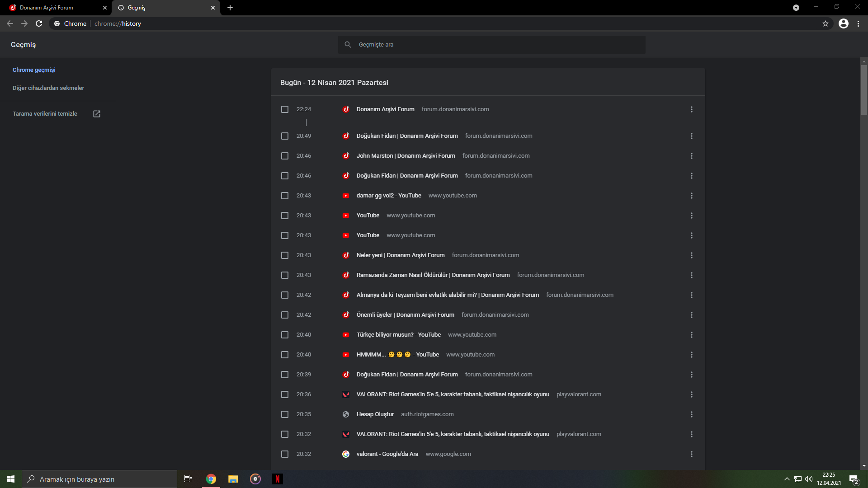This screenshot has width=868, height=488.
Task: Click the search magnifier icon in history search bar
Action: [x=348, y=44]
